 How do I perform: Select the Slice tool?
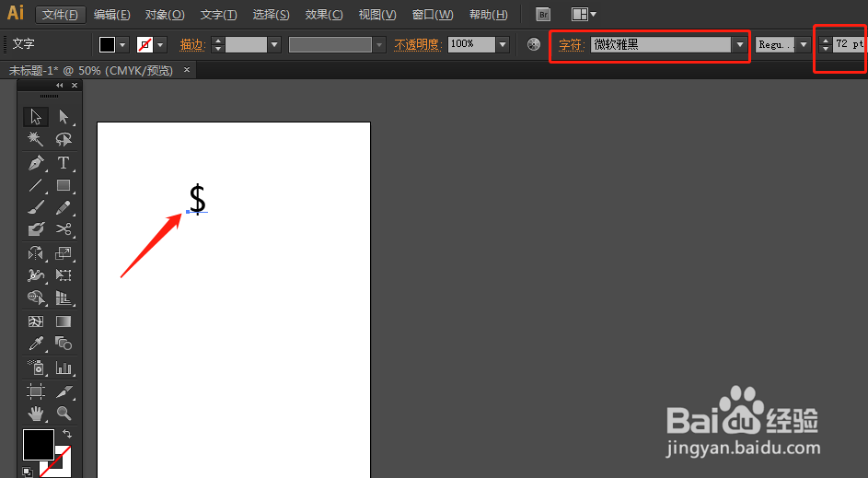coord(64,391)
